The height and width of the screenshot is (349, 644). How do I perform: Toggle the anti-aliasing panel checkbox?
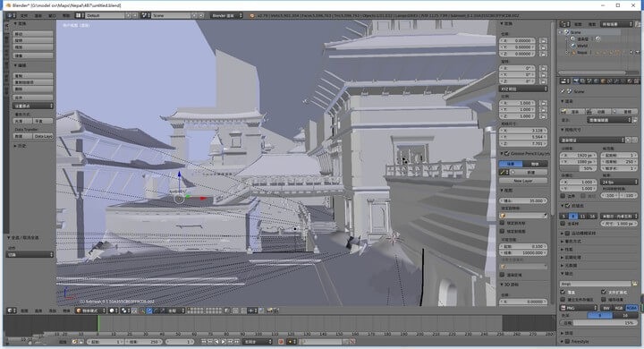[x=567, y=206]
